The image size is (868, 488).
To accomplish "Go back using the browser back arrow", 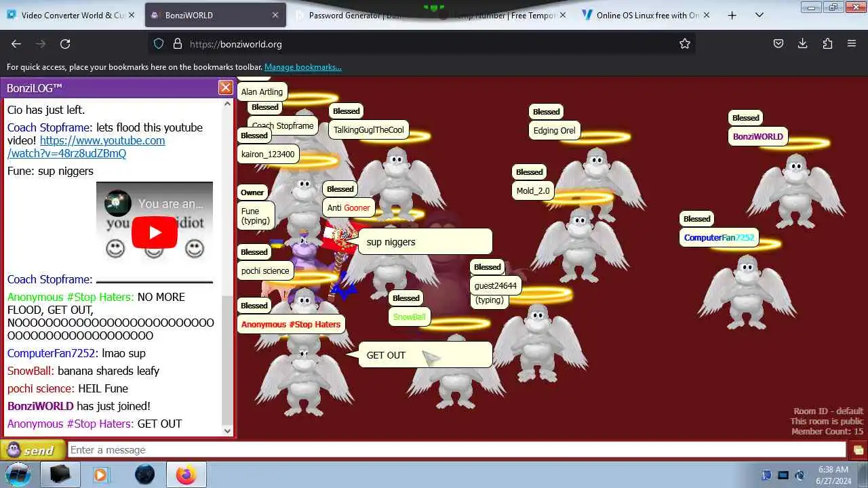I will pos(16,43).
